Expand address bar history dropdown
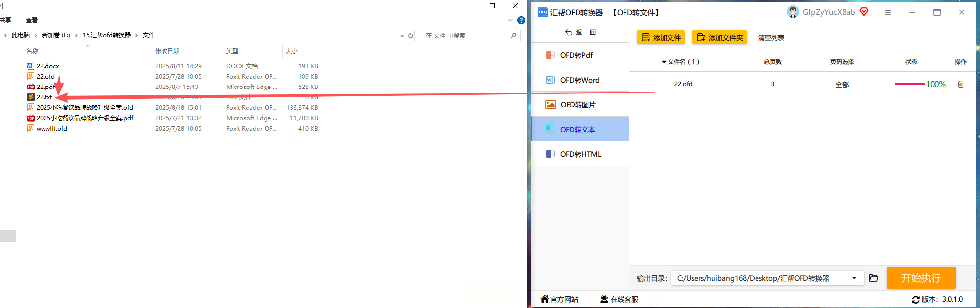This screenshot has height=308, width=980. pyautogui.click(x=402, y=35)
